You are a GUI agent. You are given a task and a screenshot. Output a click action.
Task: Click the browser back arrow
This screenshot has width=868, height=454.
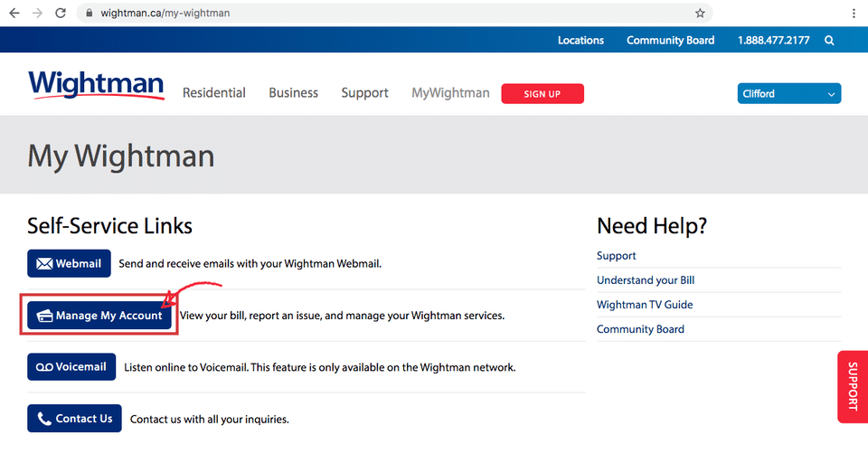click(14, 13)
